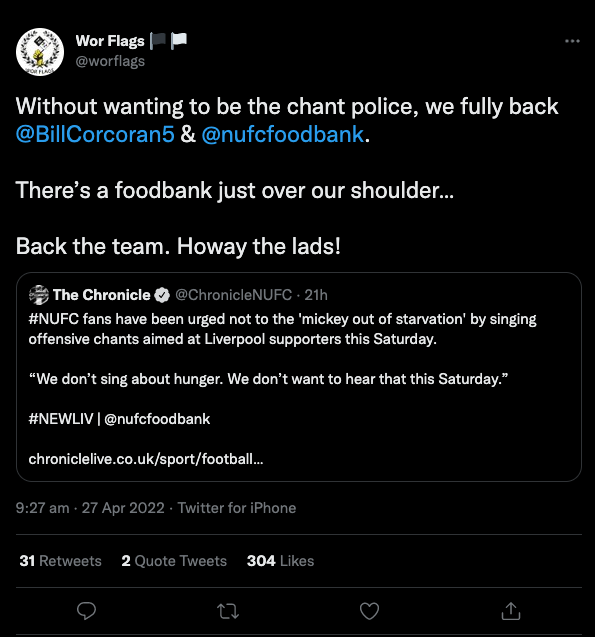Open the three-dot more options menu
Viewport: 595px width, 637px height.
click(572, 41)
